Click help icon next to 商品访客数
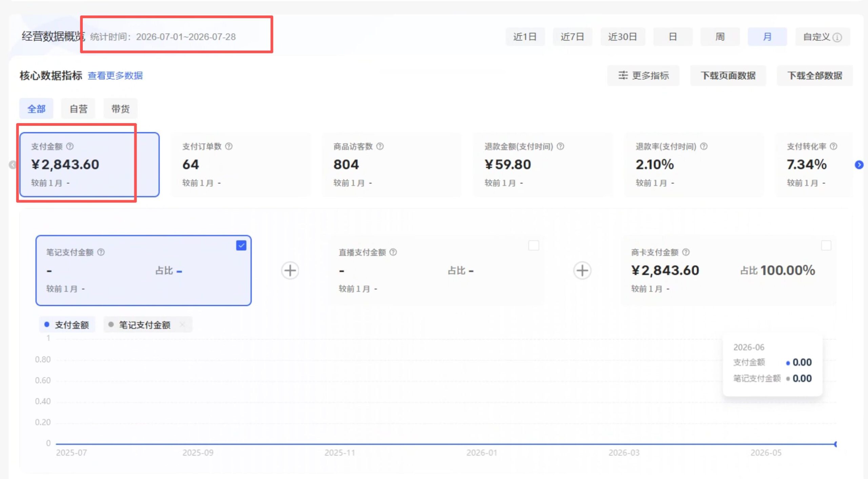The image size is (868, 479). 380,146
